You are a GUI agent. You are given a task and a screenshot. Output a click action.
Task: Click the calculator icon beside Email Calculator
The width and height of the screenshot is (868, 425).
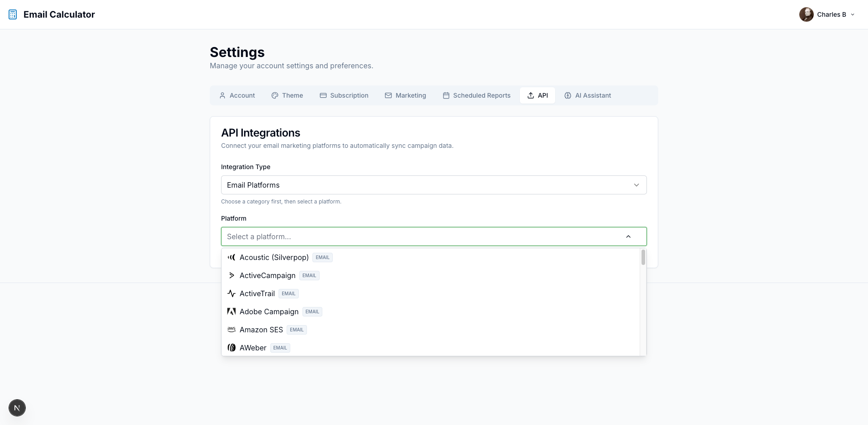[x=13, y=14]
